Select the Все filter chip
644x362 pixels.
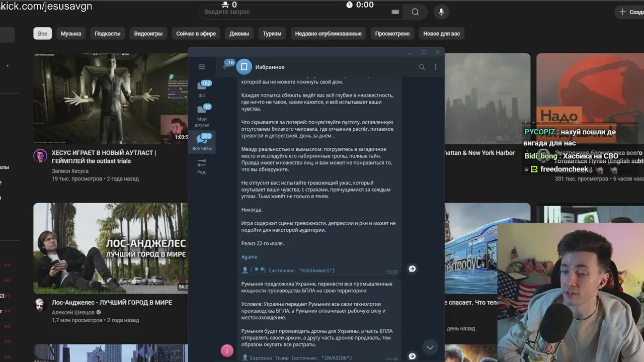(x=43, y=34)
